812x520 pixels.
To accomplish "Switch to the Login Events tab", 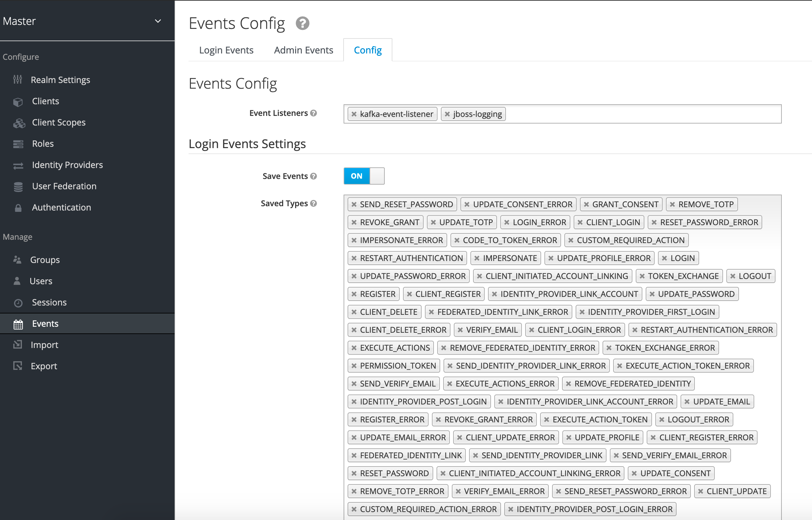I will [x=226, y=49].
